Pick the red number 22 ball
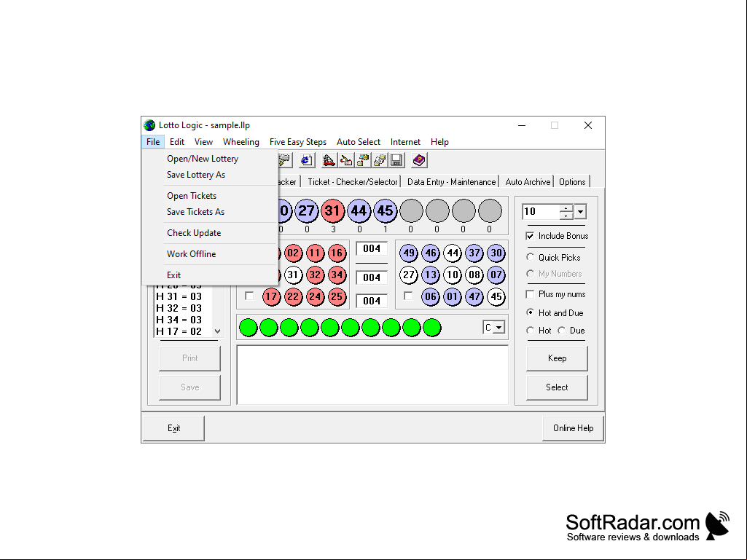This screenshot has width=747, height=560. tap(293, 296)
